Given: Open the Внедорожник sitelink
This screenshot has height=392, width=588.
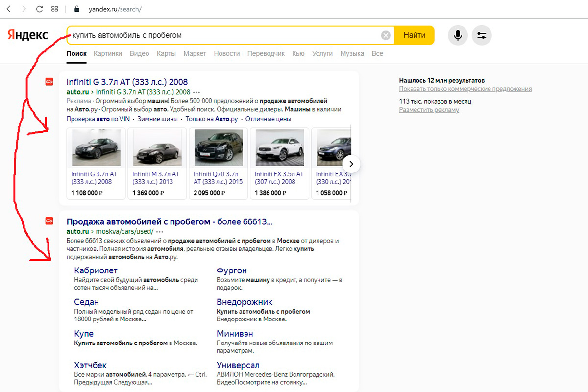Looking at the screenshot, I should [x=245, y=302].
